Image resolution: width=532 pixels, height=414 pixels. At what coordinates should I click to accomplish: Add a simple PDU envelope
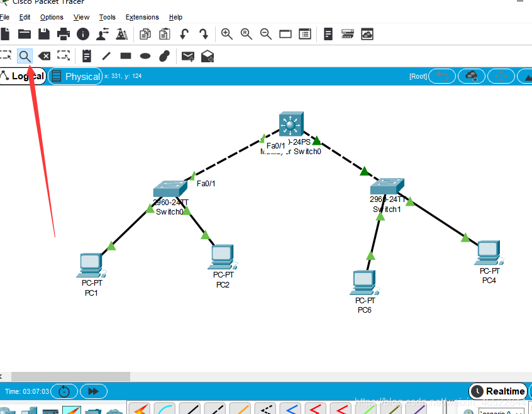[188, 56]
